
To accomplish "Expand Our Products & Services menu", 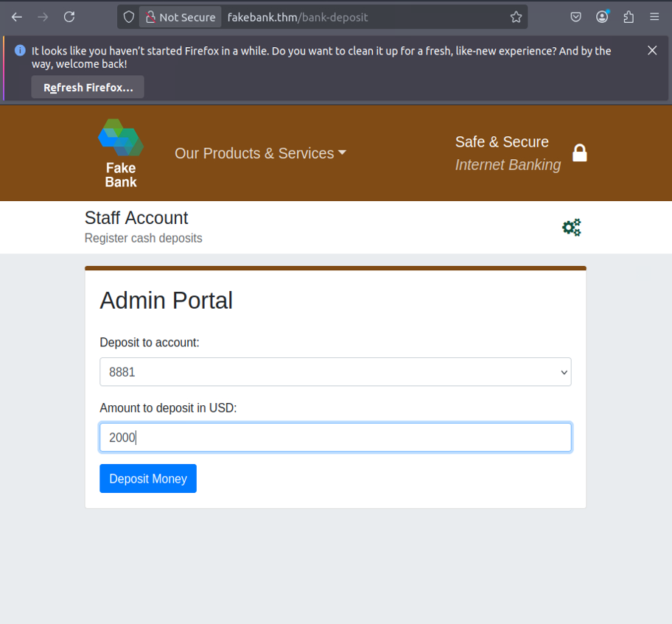I will point(260,153).
